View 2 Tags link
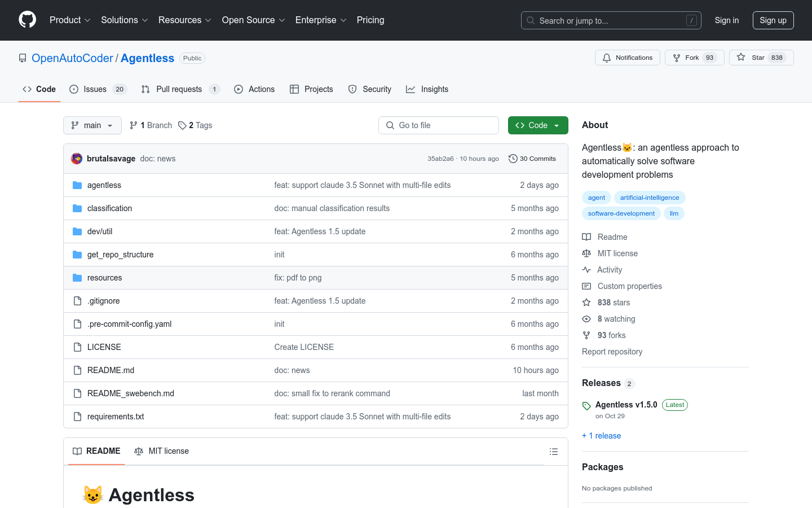This screenshot has width=812, height=508. point(195,125)
